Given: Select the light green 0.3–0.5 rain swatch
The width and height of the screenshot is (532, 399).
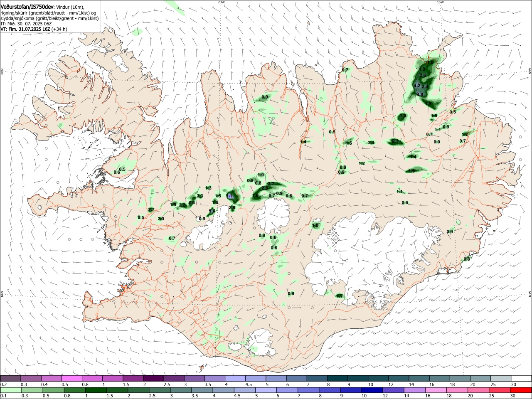Looking at the screenshot, I should [x=32, y=390].
